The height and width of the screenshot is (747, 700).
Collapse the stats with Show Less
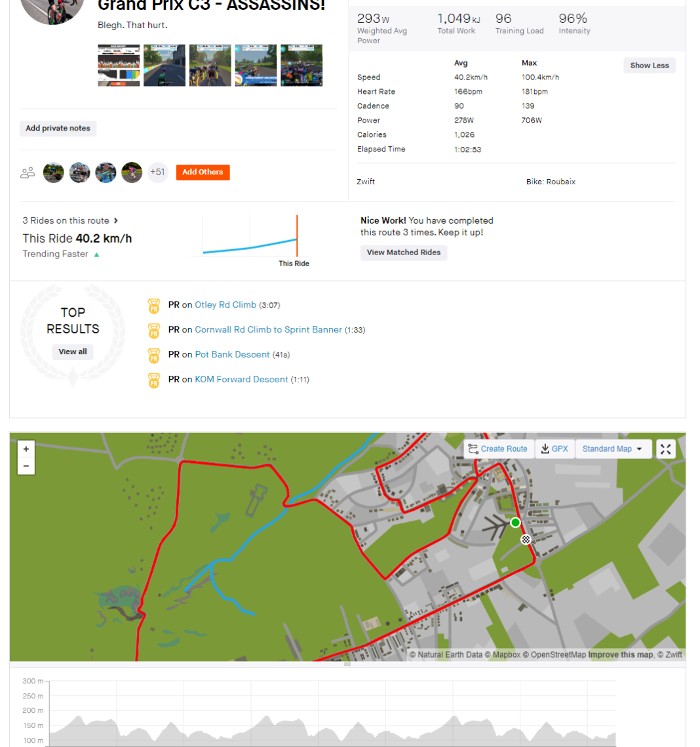(x=649, y=65)
